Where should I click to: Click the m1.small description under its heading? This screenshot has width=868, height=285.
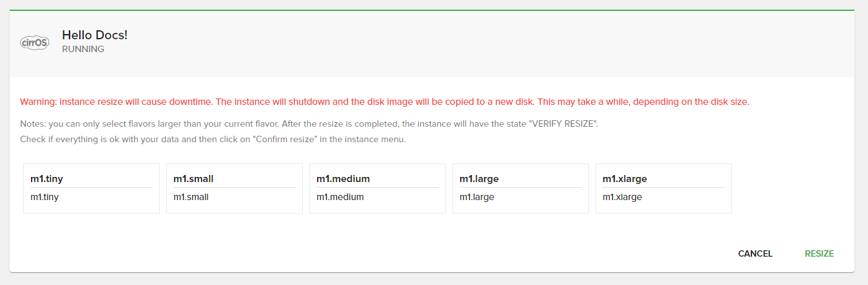191,197
